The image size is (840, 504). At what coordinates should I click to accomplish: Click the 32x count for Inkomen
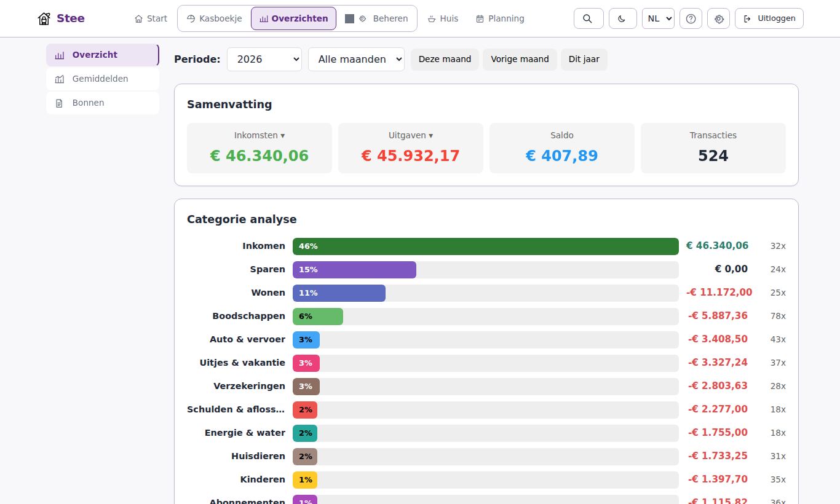pyautogui.click(x=778, y=246)
